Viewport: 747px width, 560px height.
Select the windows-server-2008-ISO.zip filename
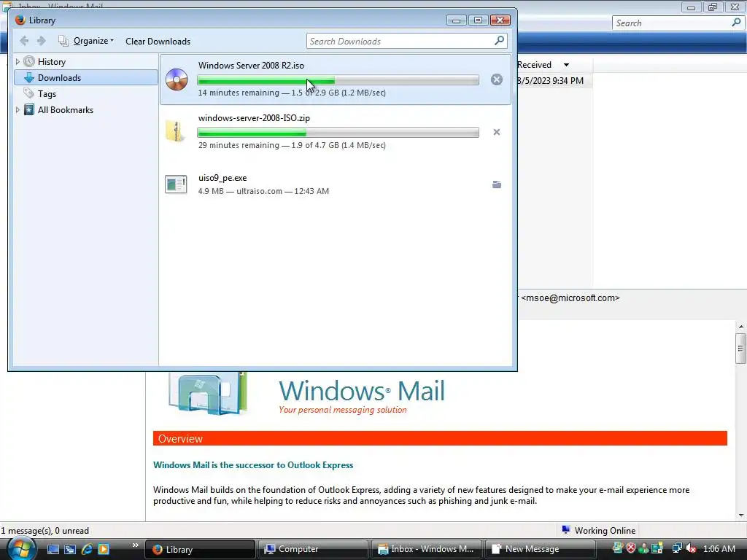tap(254, 118)
